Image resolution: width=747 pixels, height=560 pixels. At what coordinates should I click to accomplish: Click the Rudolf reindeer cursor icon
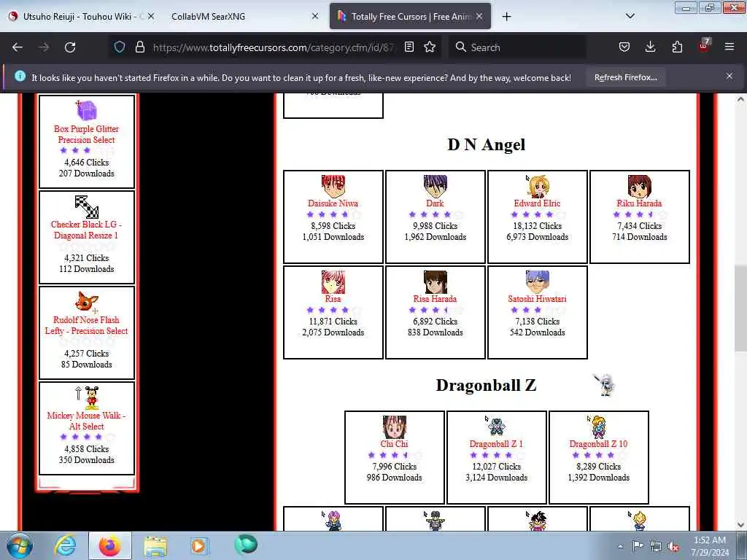click(x=87, y=303)
